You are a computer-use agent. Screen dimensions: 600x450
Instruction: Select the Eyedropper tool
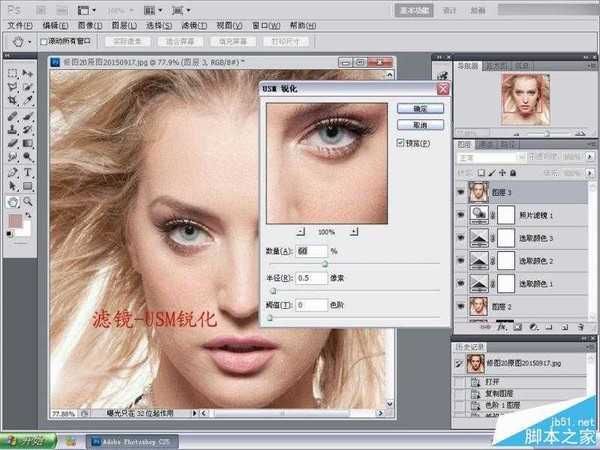point(28,101)
